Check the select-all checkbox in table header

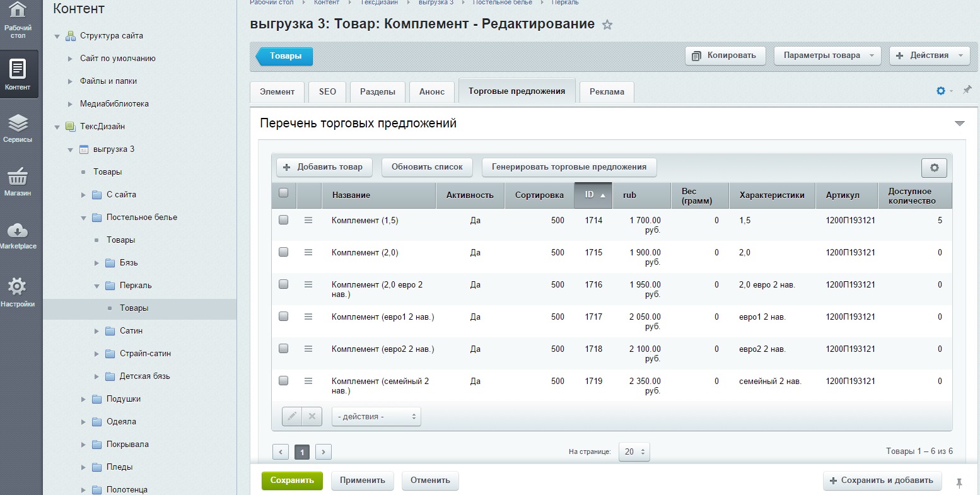(x=284, y=194)
